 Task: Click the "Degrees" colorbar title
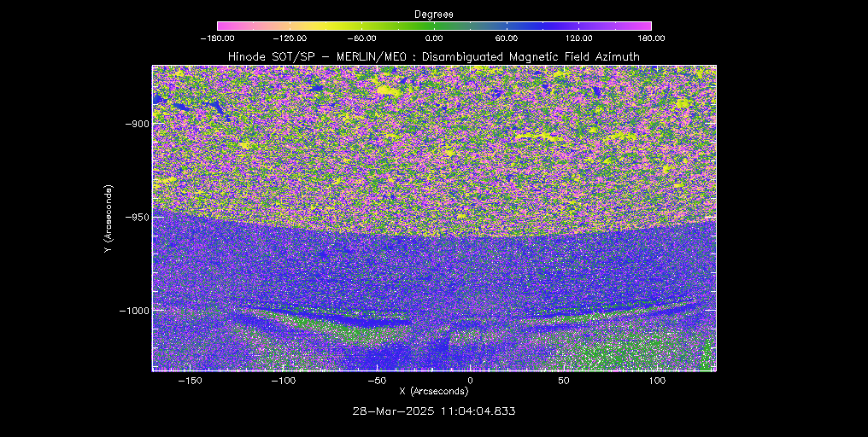coord(434,15)
